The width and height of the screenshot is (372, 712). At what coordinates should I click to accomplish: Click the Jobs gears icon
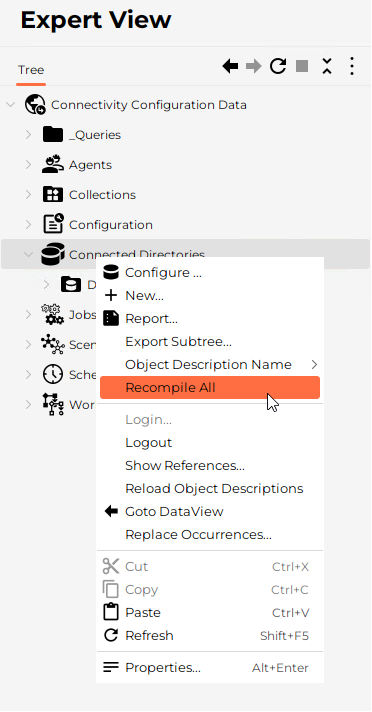tap(53, 314)
